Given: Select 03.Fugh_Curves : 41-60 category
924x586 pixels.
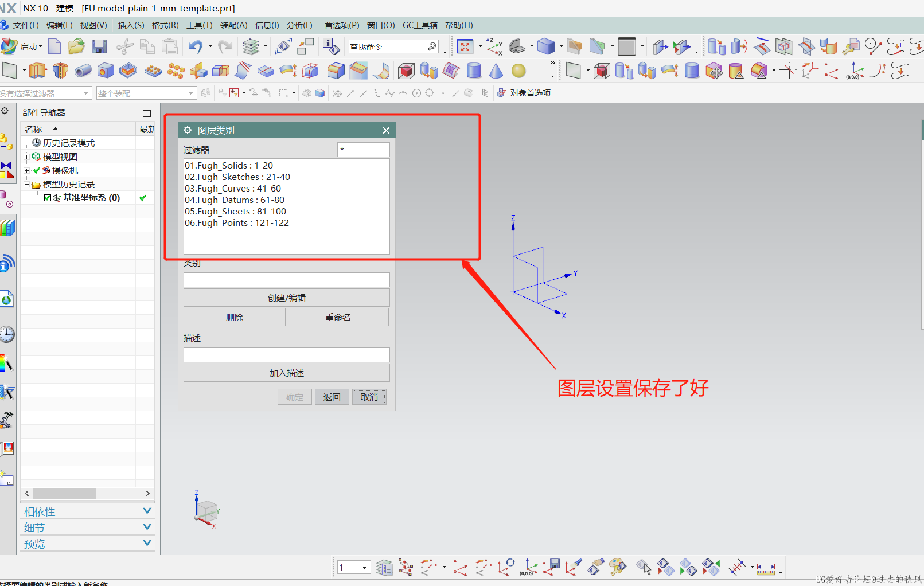Looking at the screenshot, I should [233, 188].
